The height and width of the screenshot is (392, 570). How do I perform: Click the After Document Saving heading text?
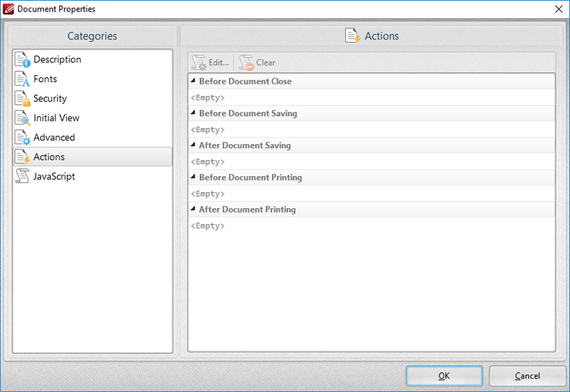pyautogui.click(x=245, y=145)
